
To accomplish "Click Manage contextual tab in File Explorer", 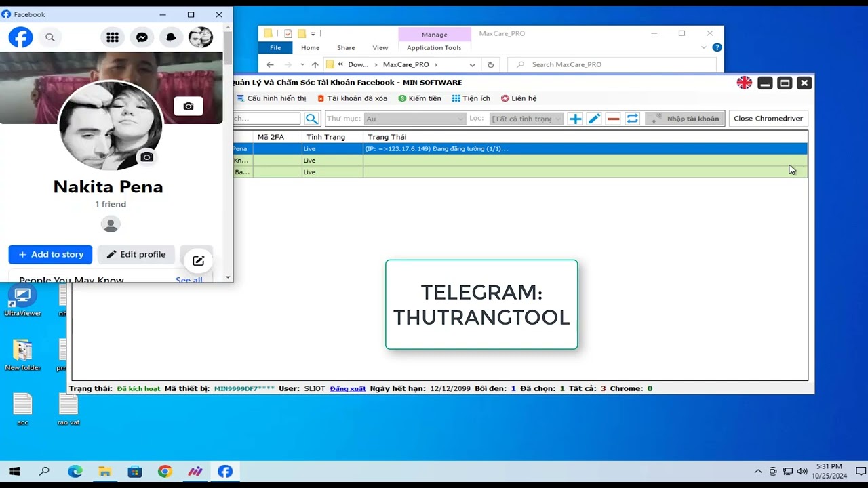I will point(434,35).
